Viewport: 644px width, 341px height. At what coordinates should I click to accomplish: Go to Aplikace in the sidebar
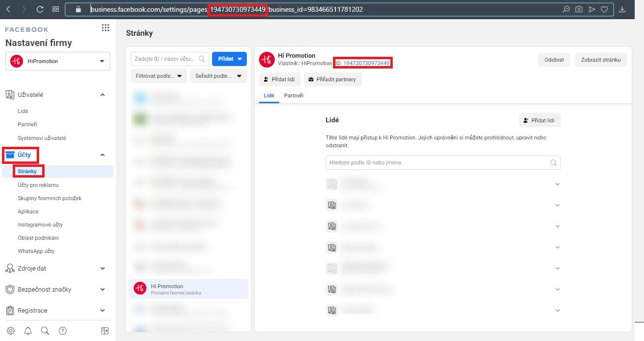[x=28, y=211]
